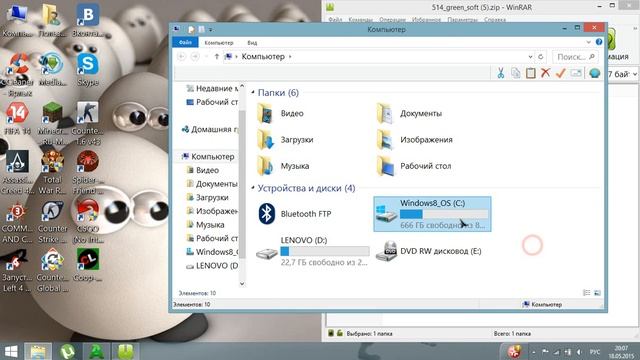Image resolution: width=640 pixels, height=360 pixels.
Task: Expand the ribbon with the chevron
Action: 588,42
